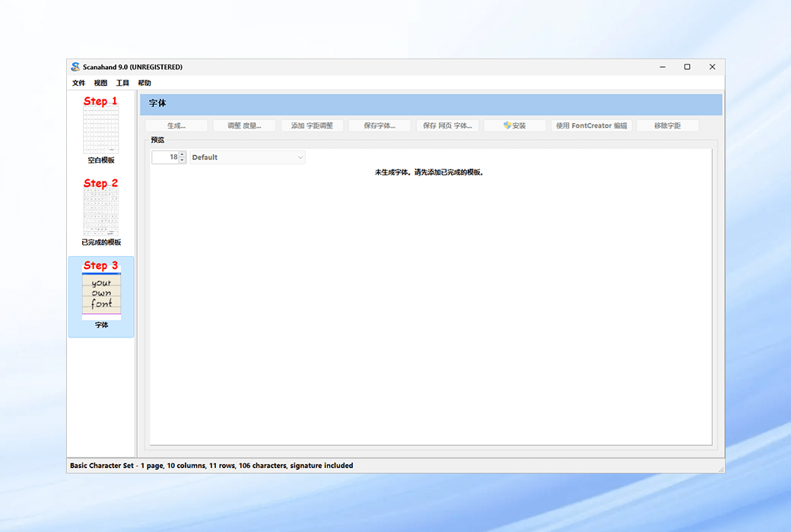Screen dimensions: 791x532
Task: Open the 工具 menu
Action: coord(122,83)
